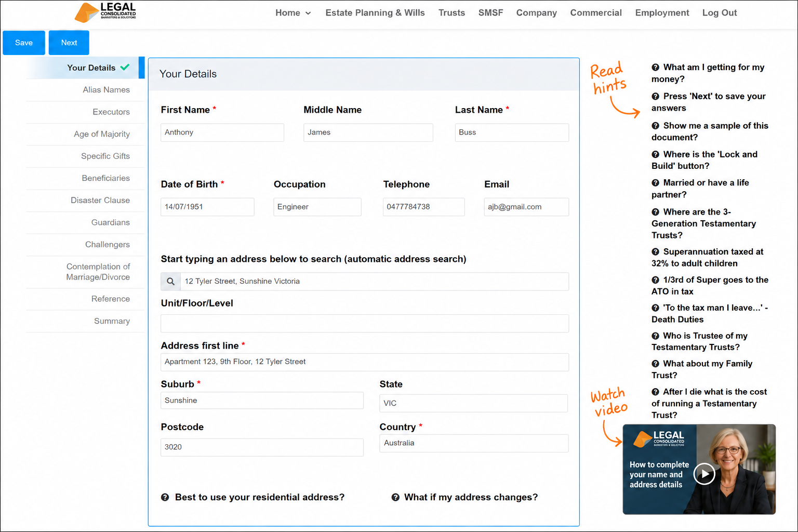Click the question icon beside 'Married or have a life partner?'
This screenshot has height=532, width=798.
(x=656, y=183)
